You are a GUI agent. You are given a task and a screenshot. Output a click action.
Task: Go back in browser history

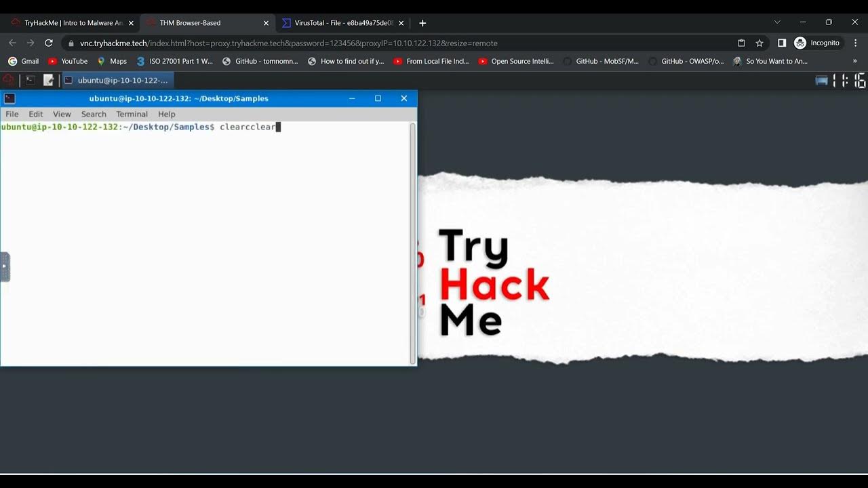12,43
